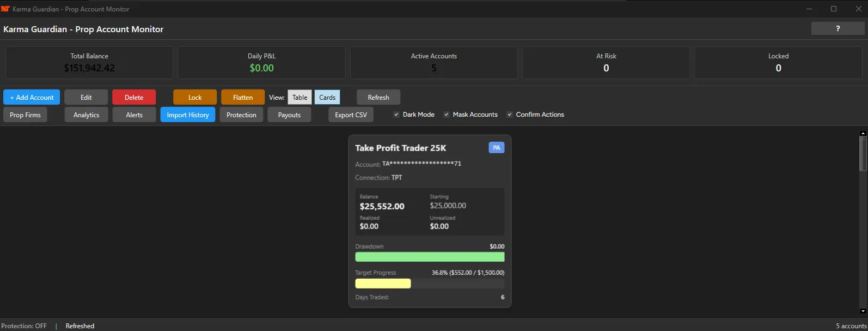Screen dimensions: 868x331
Task: Click the masked account number TA***71
Action: coord(421,164)
